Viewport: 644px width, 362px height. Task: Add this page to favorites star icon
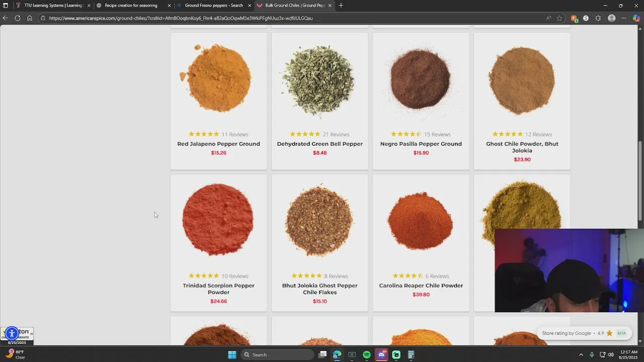559,18
